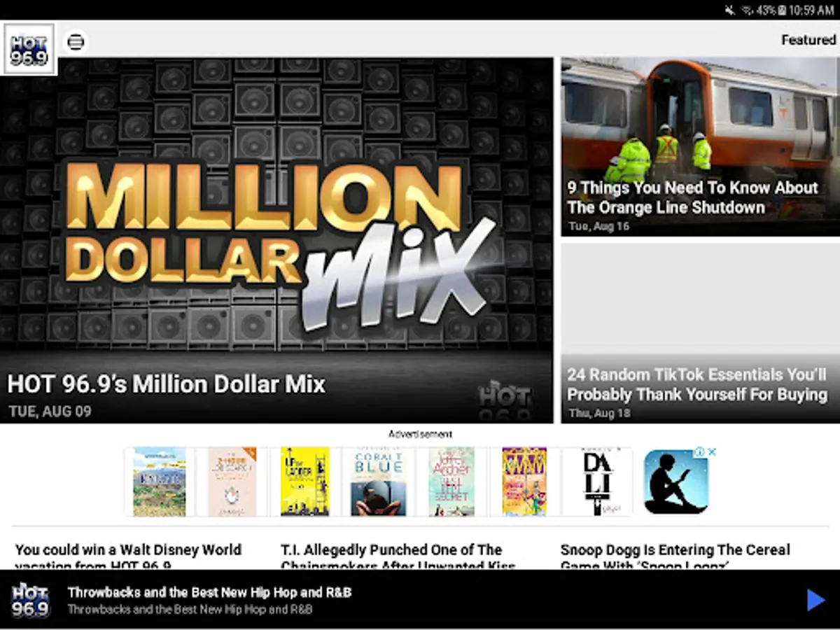Tap gray 'Throwbacks and the Best New' subtitle
Screen dimensions: 840x630
[190, 609]
